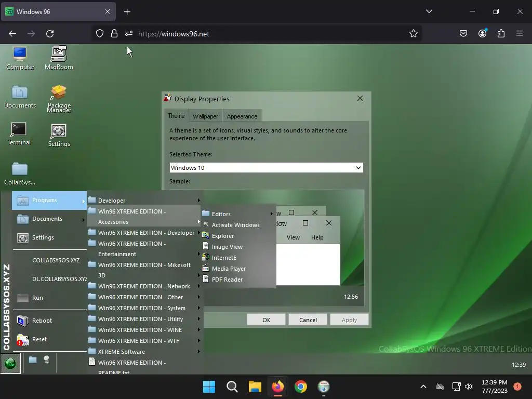This screenshot has height=399, width=532.
Task: Open the Firefox account icon
Action: pyautogui.click(x=482, y=34)
